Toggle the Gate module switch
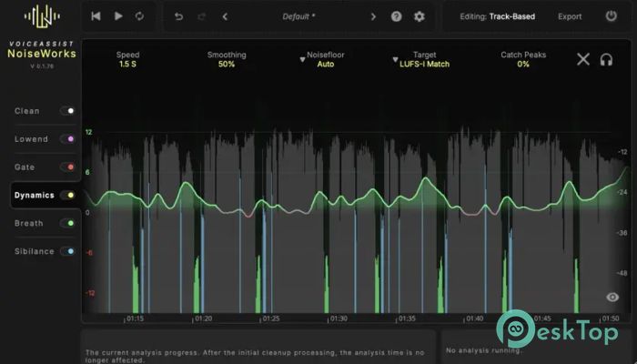Image resolution: width=637 pixels, height=364 pixels. 68,167
